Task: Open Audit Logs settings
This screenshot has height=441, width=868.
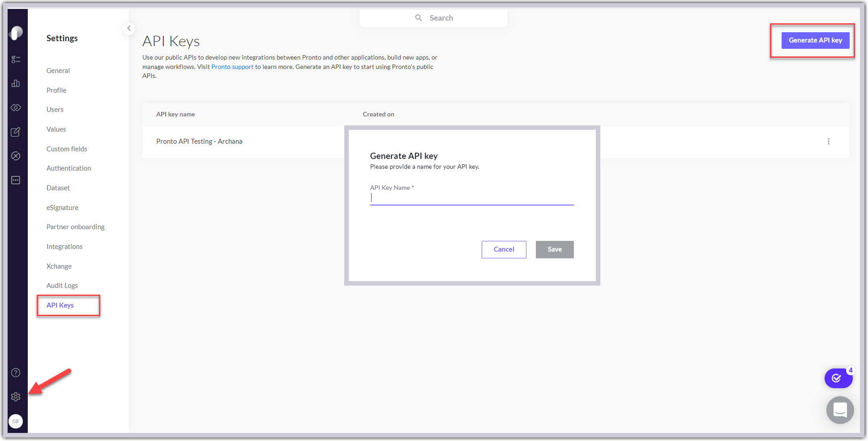Action: 62,286
